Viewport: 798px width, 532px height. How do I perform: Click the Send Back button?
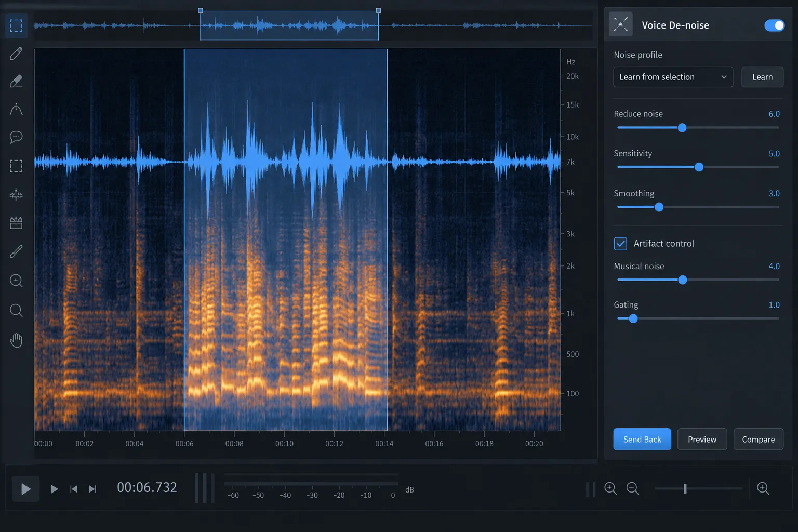642,440
